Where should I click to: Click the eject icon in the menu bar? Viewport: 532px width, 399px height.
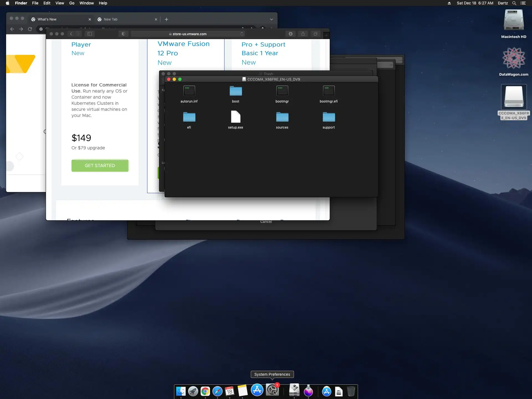[449, 3]
